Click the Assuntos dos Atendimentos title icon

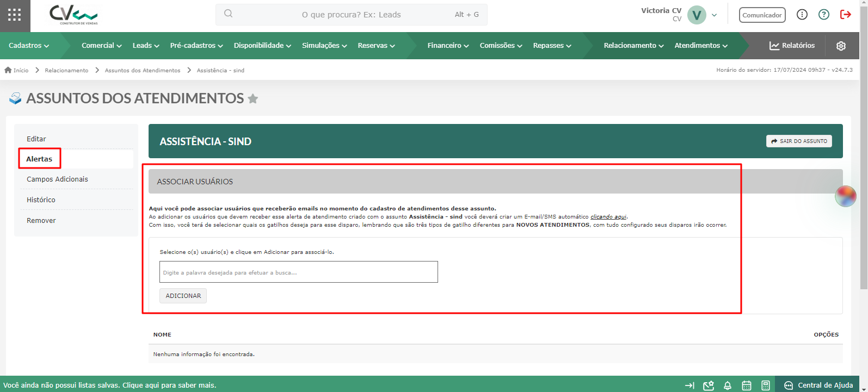15,98
